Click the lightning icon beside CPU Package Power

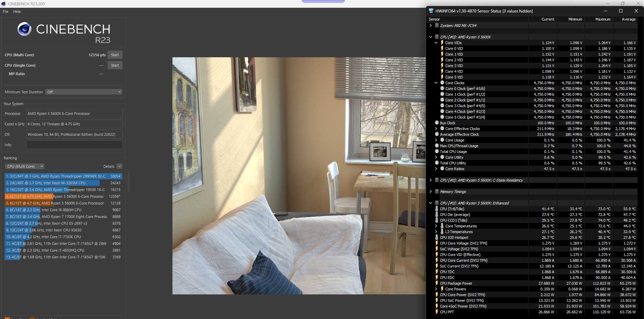437,283
